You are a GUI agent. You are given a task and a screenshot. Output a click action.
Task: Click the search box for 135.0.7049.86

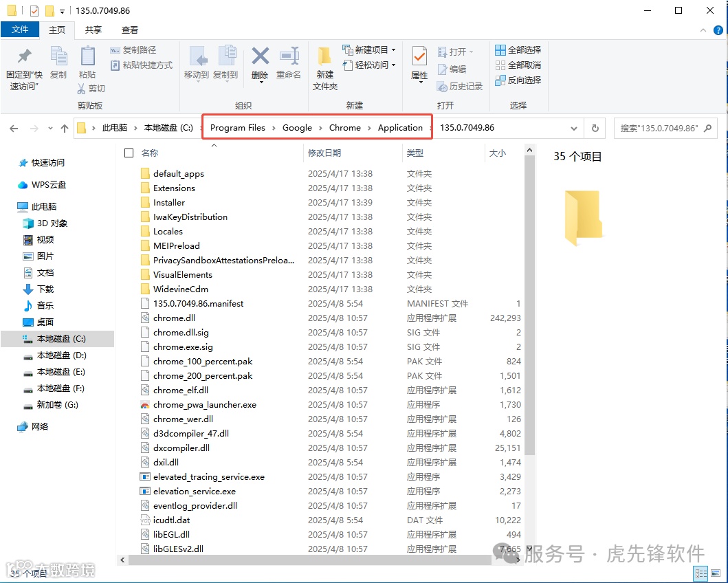coord(665,128)
